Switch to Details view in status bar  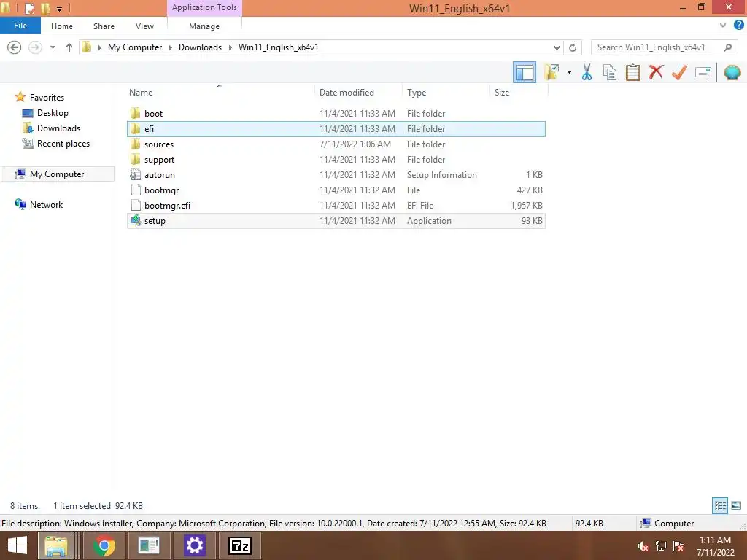720,505
